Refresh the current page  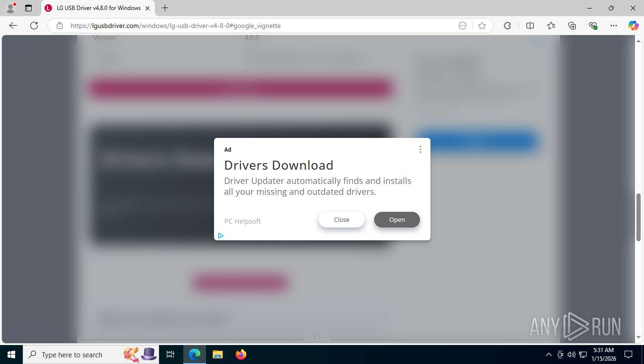pyautogui.click(x=34, y=26)
